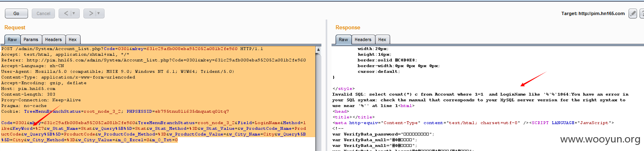Edit the target using the pencil icon

[633, 13]
